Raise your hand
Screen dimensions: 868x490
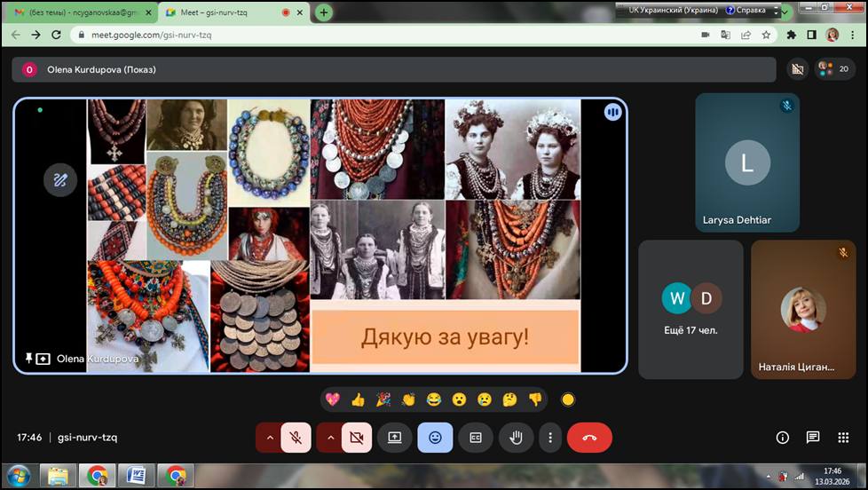pos(515,438)
